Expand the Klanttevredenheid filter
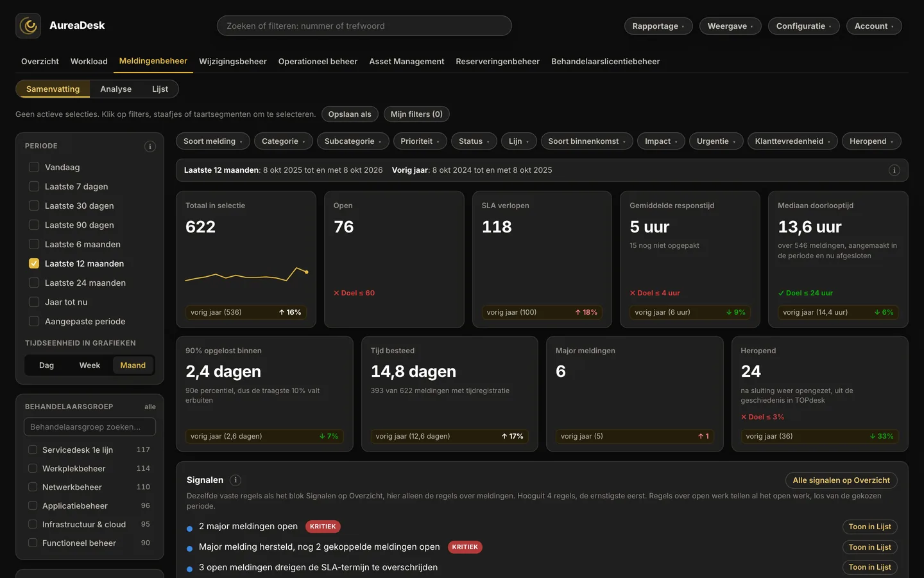This screenshot has height=578, width=924. [792, 141]
